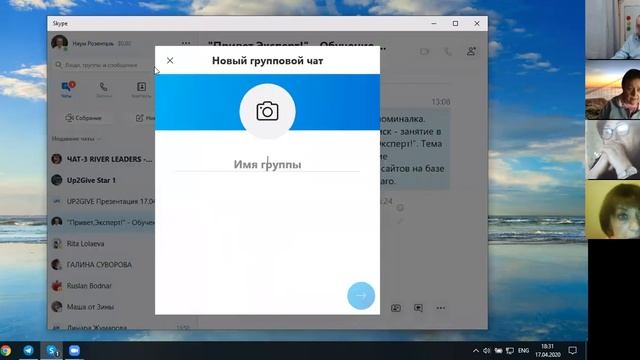Click the battery icon in system tray
Viewport: 640px width, 360px height.
point(498,351)
